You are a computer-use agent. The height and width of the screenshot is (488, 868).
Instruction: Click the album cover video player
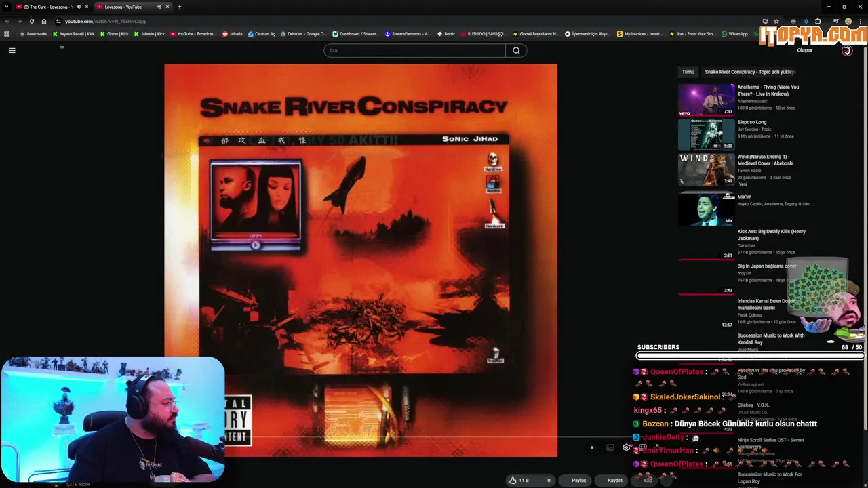click(361, 260)
